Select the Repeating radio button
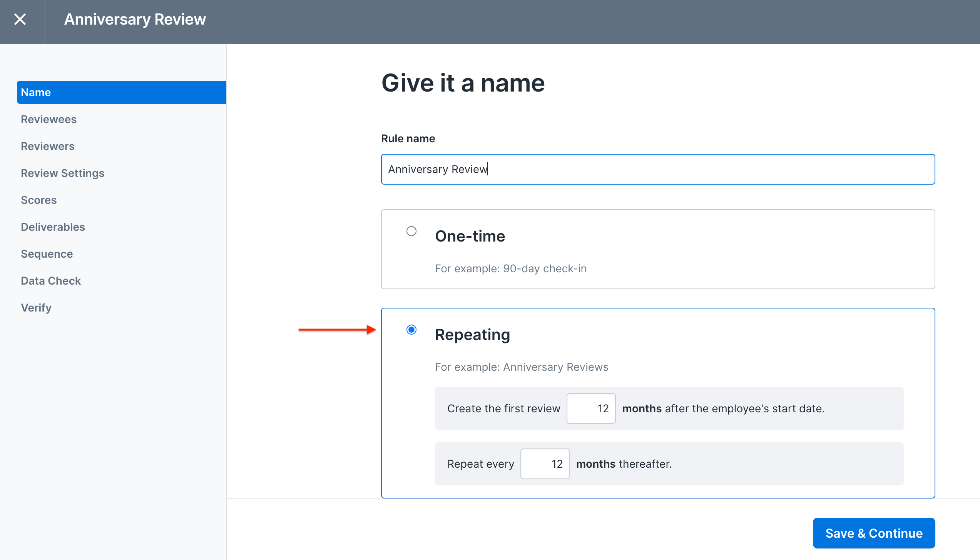980x560 pixels. tap(411, 330)
